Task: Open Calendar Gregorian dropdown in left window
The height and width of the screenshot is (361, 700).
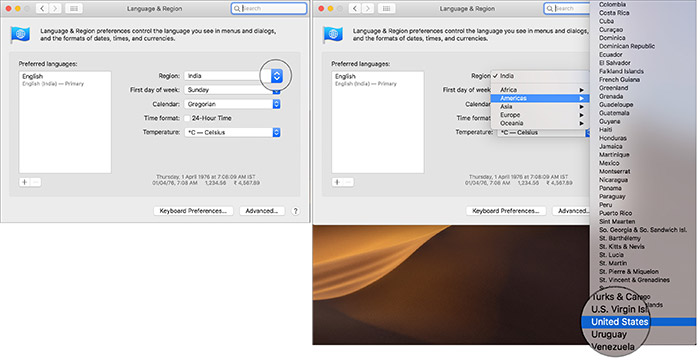Action: 232,104
